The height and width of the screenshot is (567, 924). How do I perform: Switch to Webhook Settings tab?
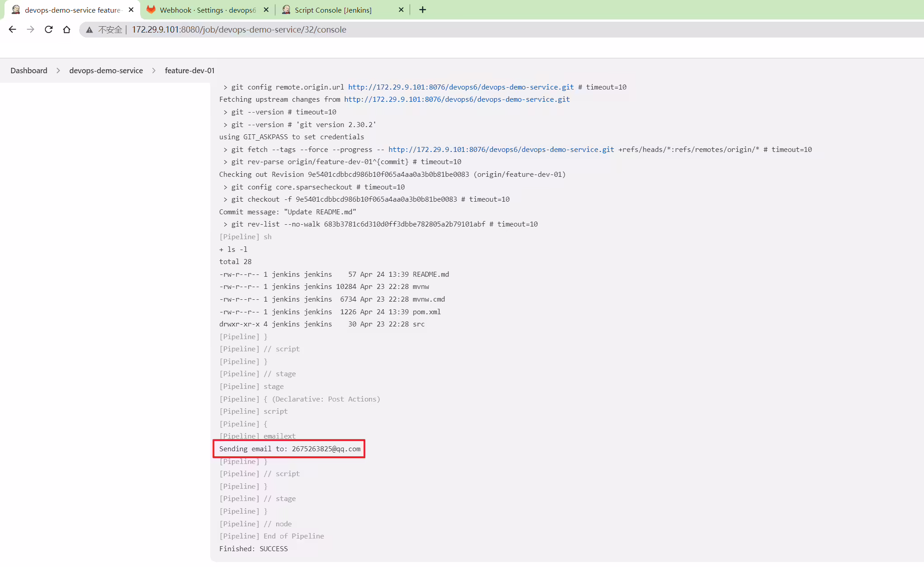[x=208, y=10]
